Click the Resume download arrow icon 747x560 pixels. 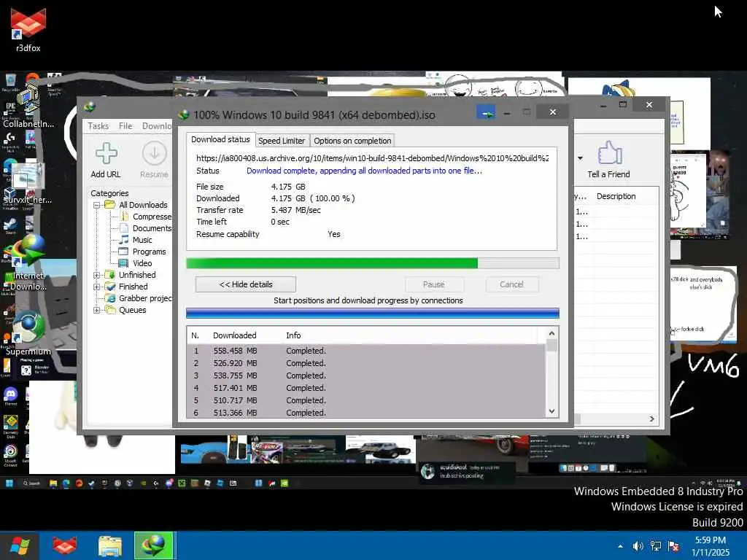tap(155, 153)
